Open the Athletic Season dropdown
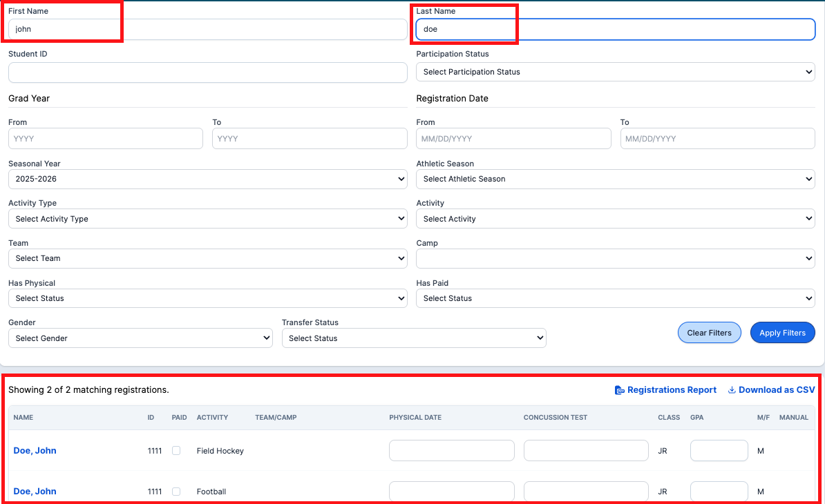 coord(615,180)
